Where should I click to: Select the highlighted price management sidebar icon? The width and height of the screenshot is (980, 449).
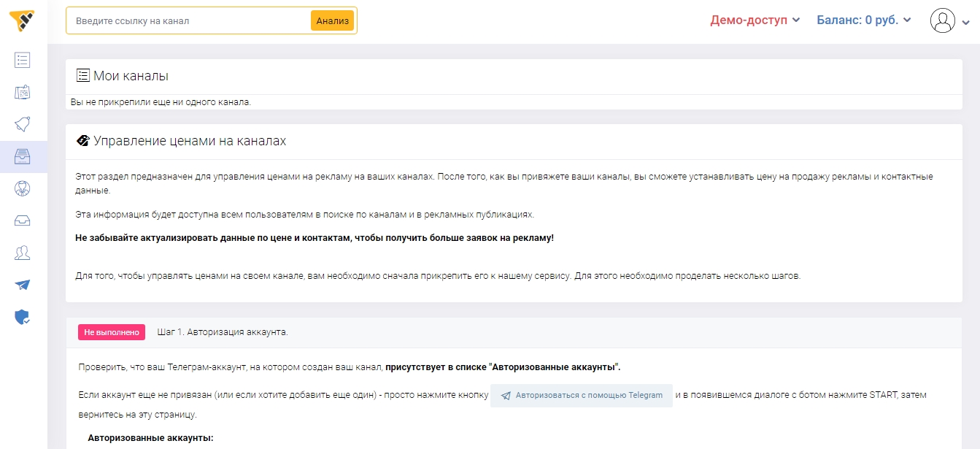click(x=22, y=156)
